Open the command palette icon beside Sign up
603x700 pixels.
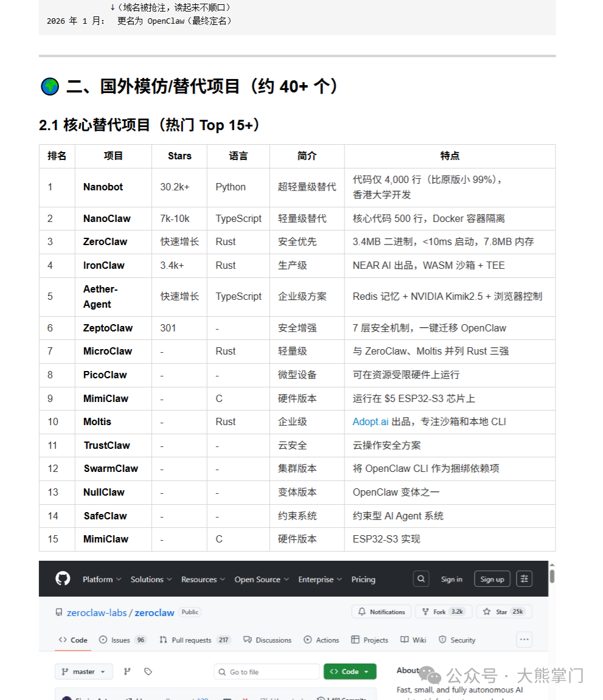pos(524,578)
